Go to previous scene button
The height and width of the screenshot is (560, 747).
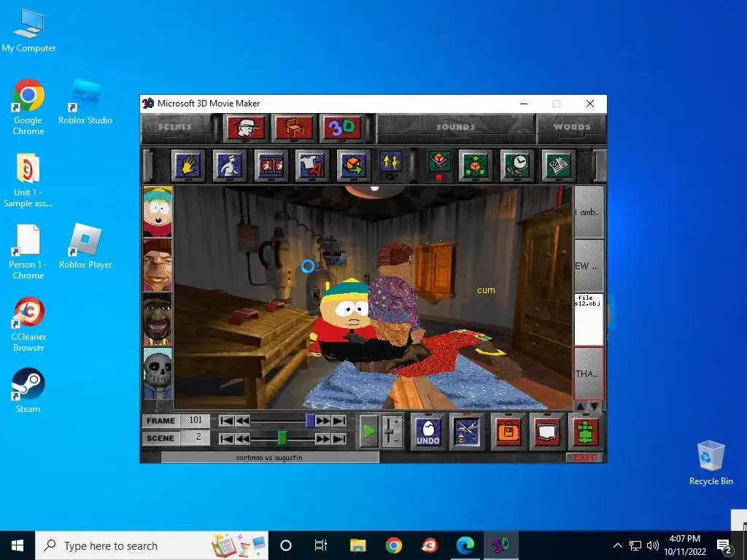(x=242, y=438)
